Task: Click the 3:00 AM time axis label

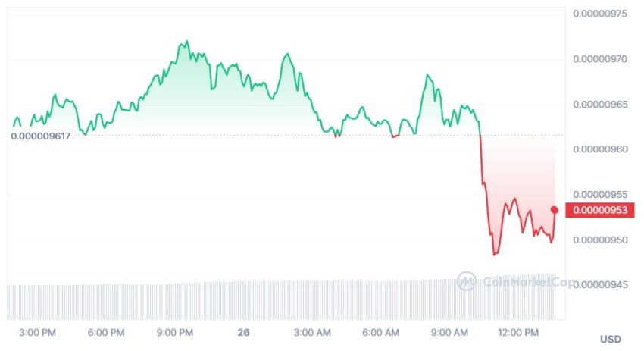Action: [312, 333]
